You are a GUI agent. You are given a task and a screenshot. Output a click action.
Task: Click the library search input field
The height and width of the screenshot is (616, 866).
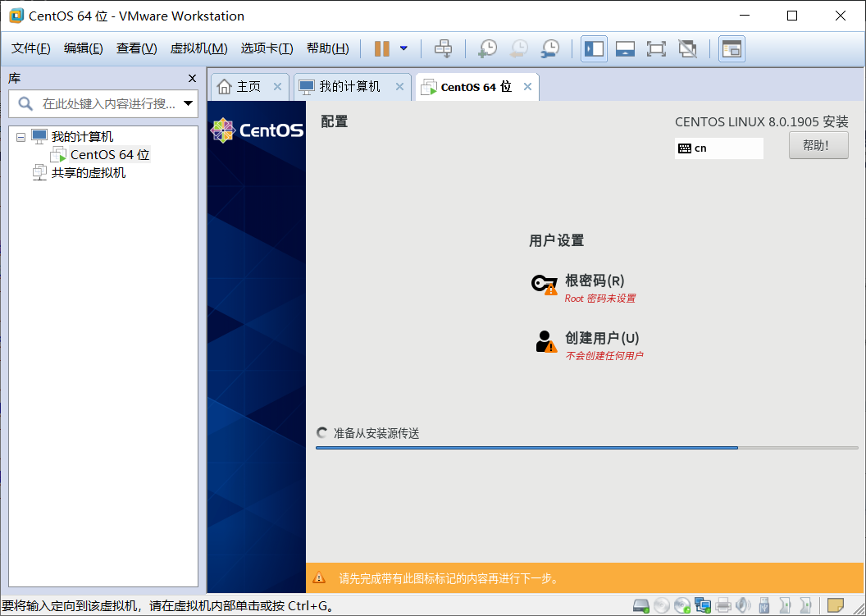point(103,104)
